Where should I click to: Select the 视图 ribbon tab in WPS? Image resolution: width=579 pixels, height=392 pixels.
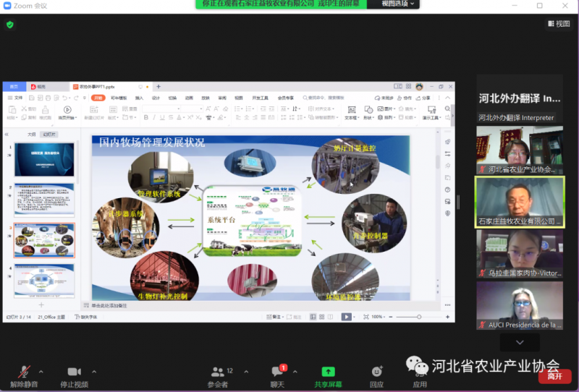pyautogui.click(x=239, y=98)
